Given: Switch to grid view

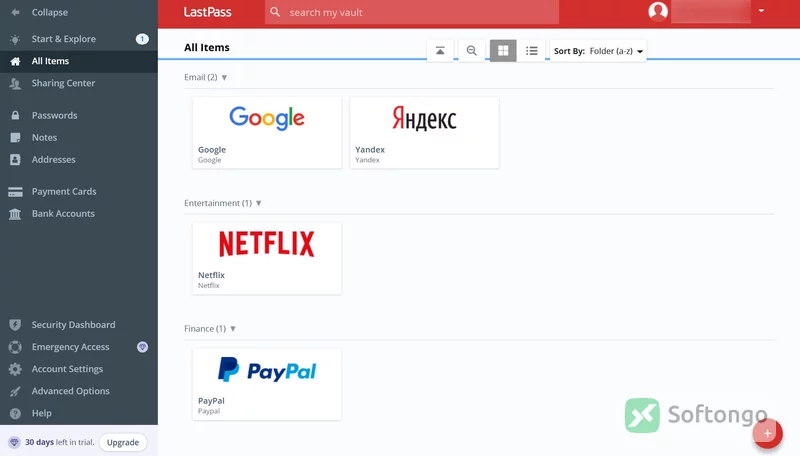Looking at the screenshot, I should (503, 50).
